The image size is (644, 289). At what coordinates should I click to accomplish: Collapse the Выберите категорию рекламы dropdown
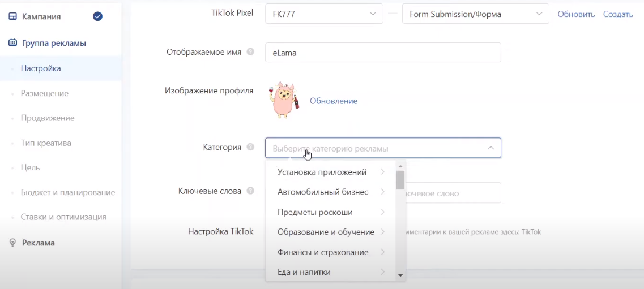(x=491, y=148)
